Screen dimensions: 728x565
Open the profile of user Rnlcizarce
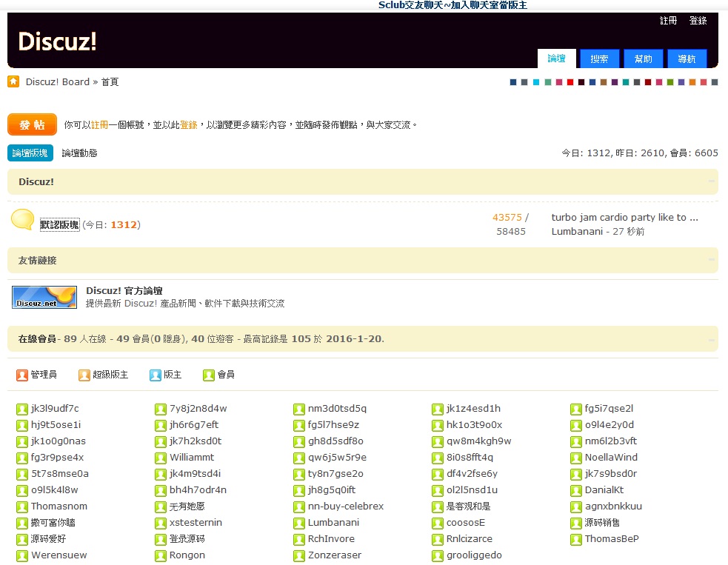click(470, 538)
